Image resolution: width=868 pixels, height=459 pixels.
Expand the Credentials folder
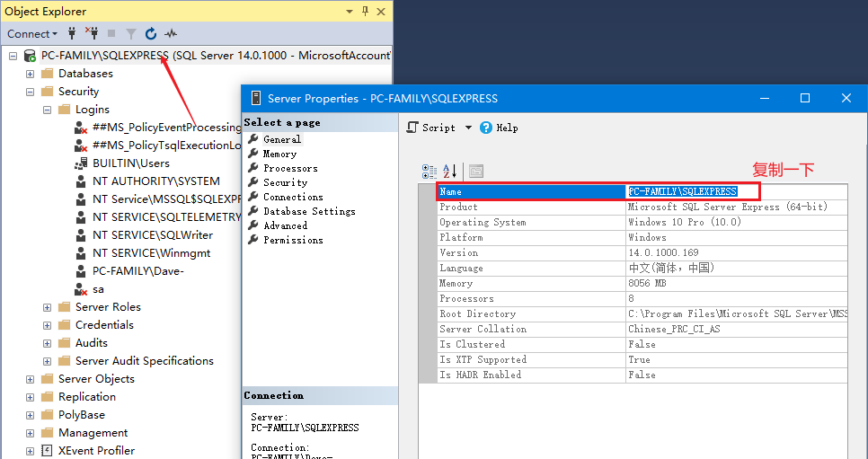click(47, 325)
